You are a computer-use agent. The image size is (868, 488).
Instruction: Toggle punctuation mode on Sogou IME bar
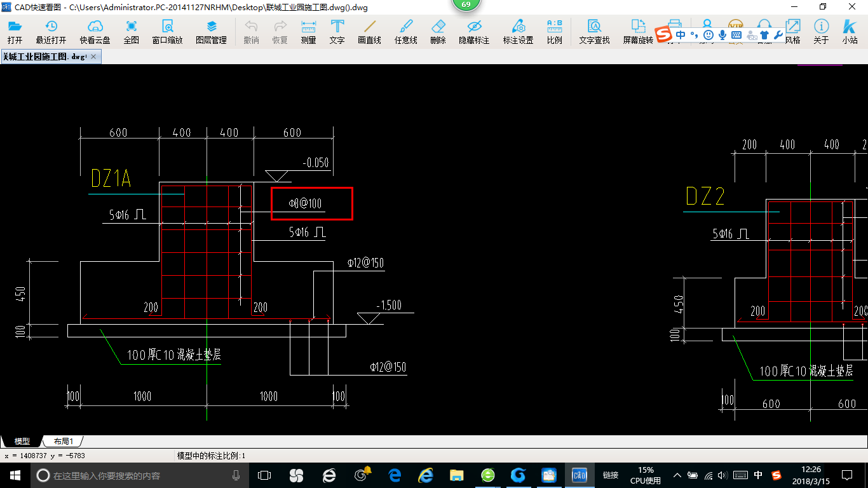point(695,34)
